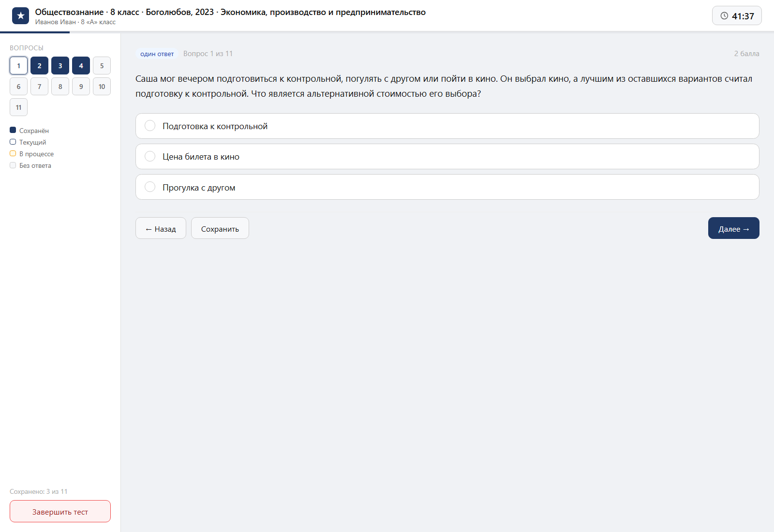Jump to question 11

click(x=18, y=107)
